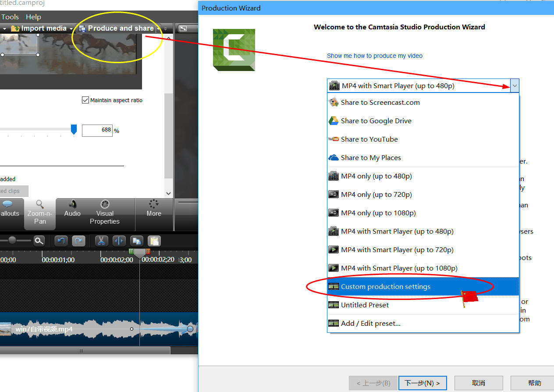Select Share to Google Drive
This screenshot has height=392, width=554.
pyautogui.click(x=423, y=121)
